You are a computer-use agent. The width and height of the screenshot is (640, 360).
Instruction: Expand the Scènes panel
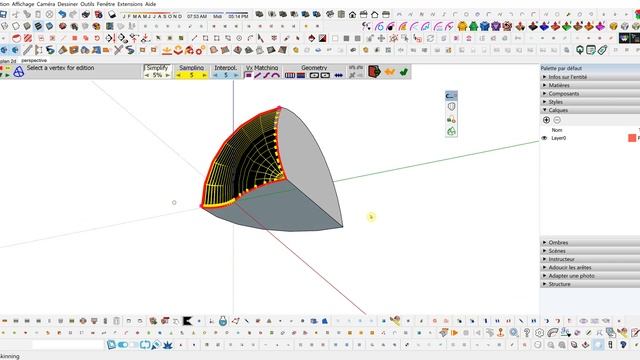[590, 251]
